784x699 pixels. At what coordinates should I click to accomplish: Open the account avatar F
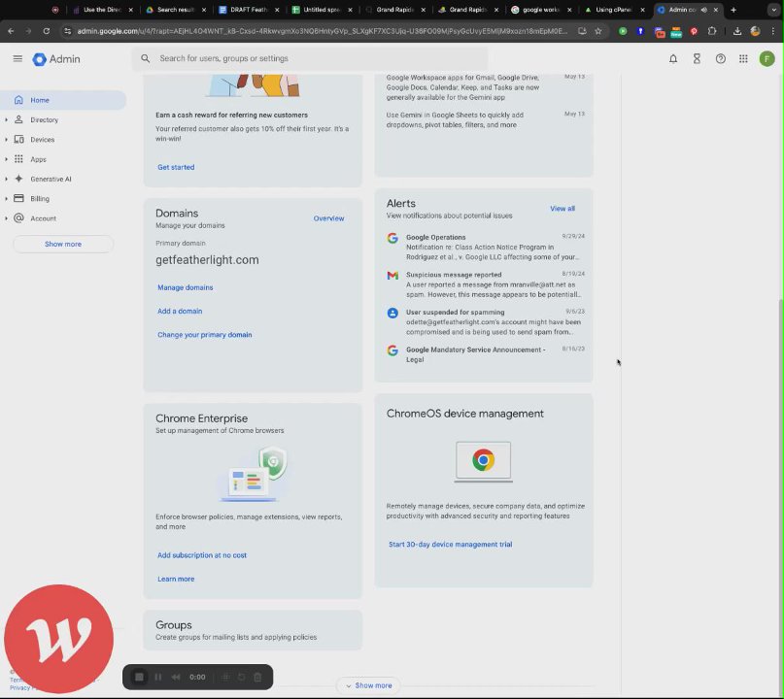(767, 59)
